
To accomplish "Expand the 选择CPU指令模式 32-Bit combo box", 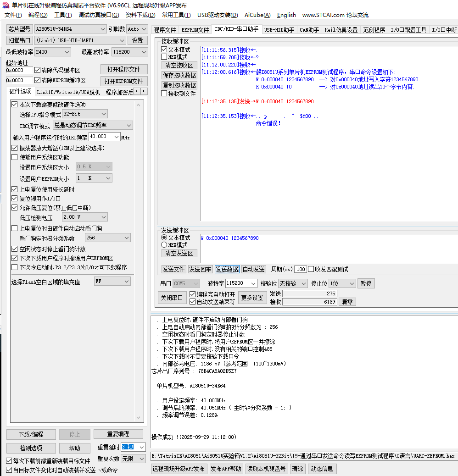I will tap(85, 114).
